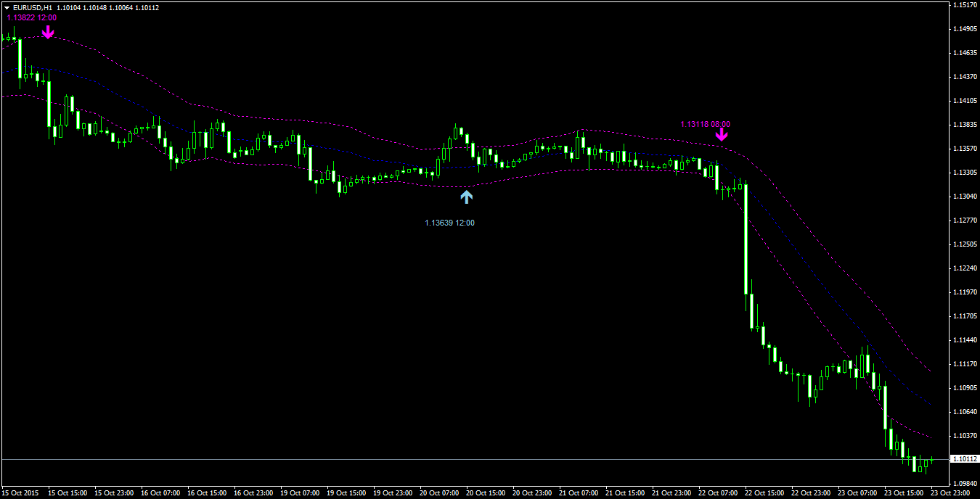This screenshot has height=499, width=980.
Task: Click price level 1.13305 on the scale
Action: 965,173
